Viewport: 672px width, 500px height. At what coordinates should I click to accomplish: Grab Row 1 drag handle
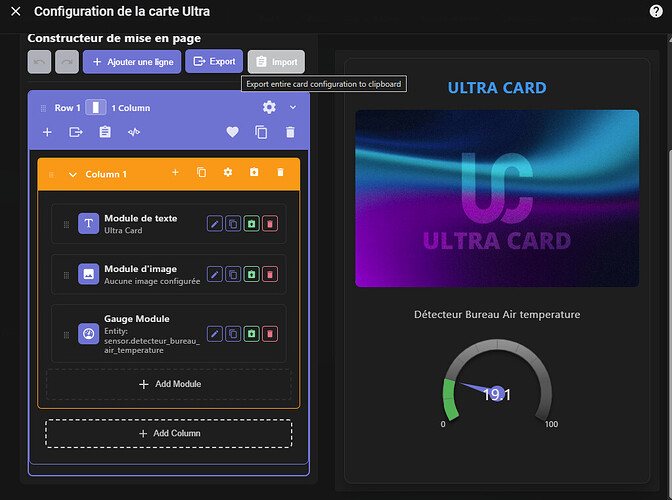point(43,108)
